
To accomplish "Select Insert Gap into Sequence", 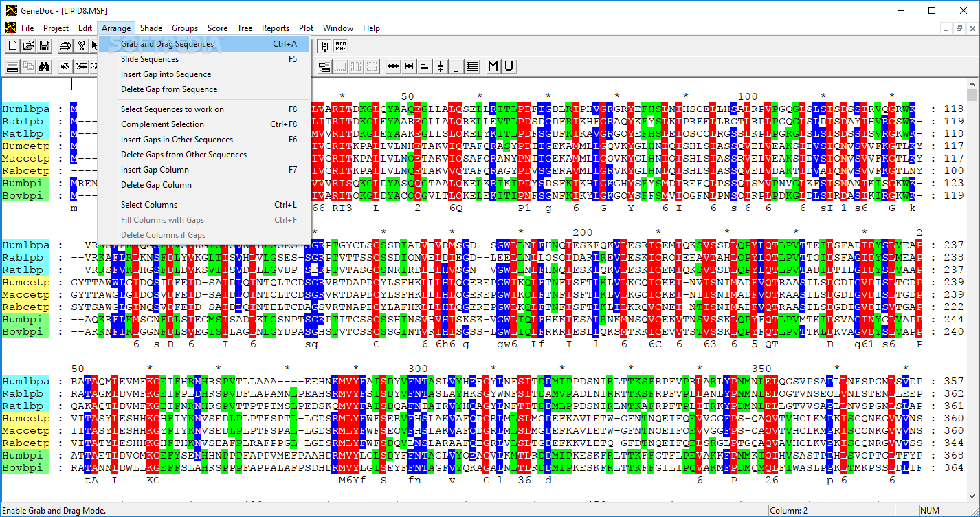I will point(205,74).
